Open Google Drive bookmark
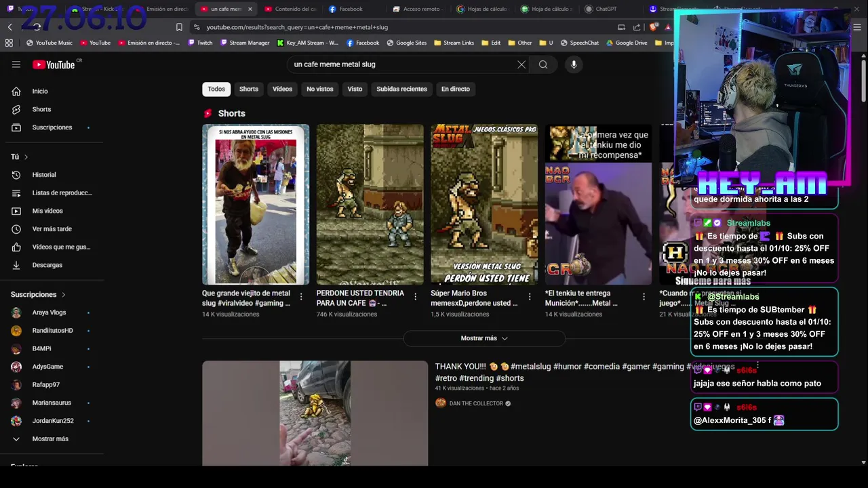Viewport: 868px width, 488px height. pos(627,43)
